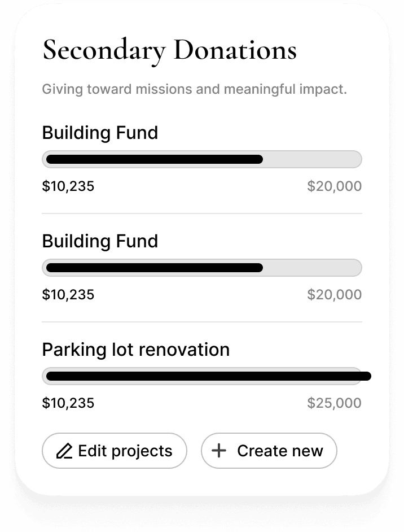Click the first Building Fund raised amount $10,235
Screen dimensions: 404x532
click(x=68, y=186)
